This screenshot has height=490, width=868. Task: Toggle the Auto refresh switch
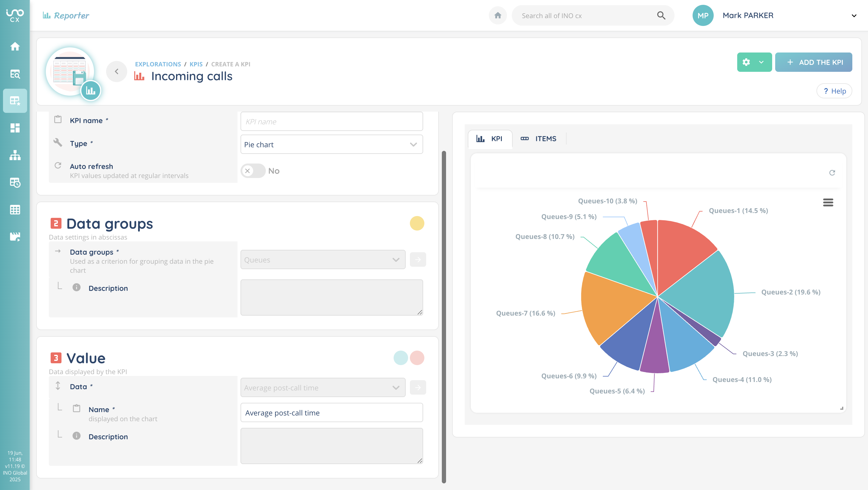253,171
